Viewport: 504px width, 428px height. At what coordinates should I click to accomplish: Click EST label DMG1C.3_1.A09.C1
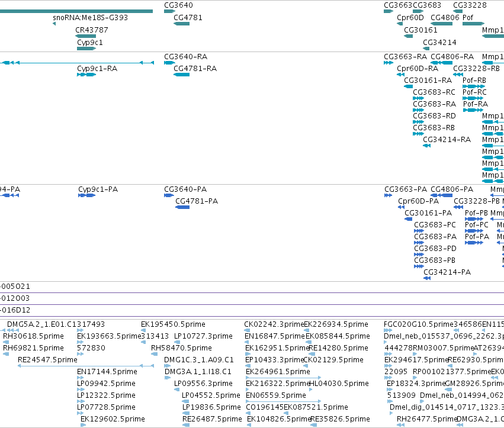pos(198,360)
